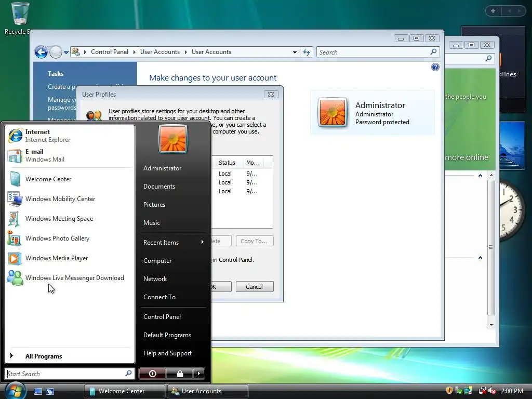The width and height of the screenshot is (532, 399).
Task: Click the Administrator account picture
Action: [x=332, y=112]
